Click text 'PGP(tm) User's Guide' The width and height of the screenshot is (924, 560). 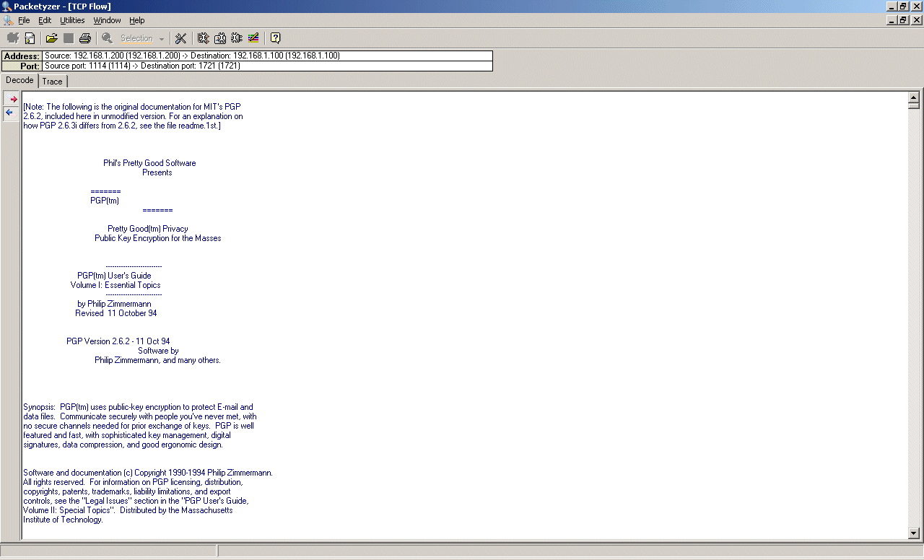[x=114, y=276]
